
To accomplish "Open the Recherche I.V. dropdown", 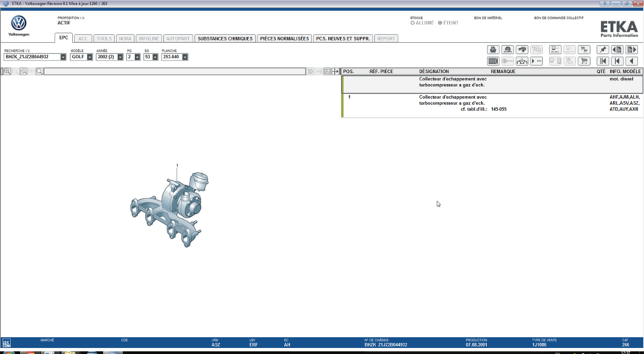I will tap(63, 57).
